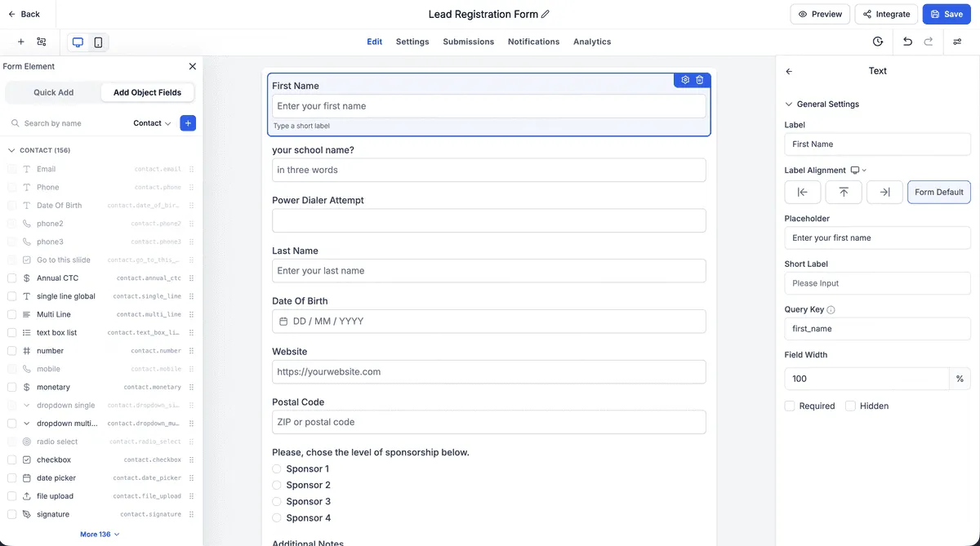Image resolution: width=980 pixels, height=546 pixels.
Task: Collapse General Settings section
Action: coord(822,104)
